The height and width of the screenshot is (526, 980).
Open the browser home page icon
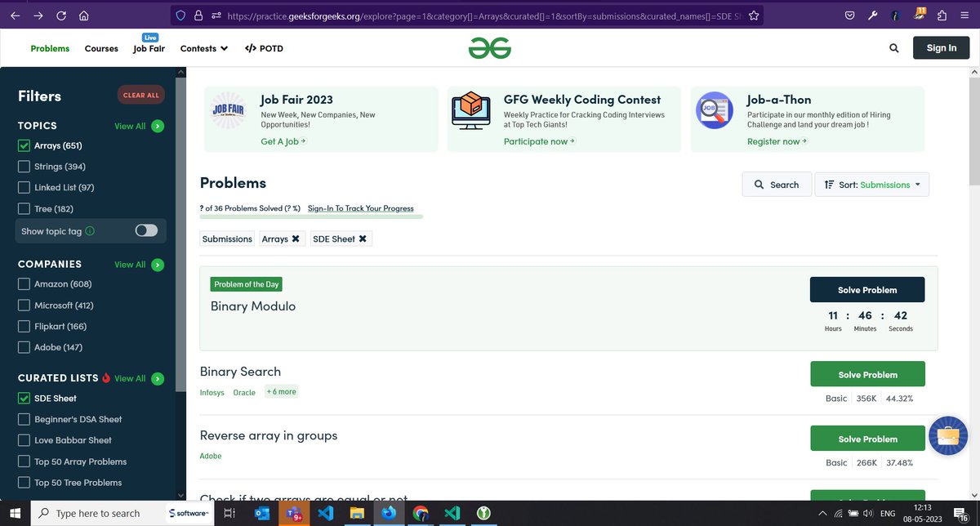tap(85, 16)
